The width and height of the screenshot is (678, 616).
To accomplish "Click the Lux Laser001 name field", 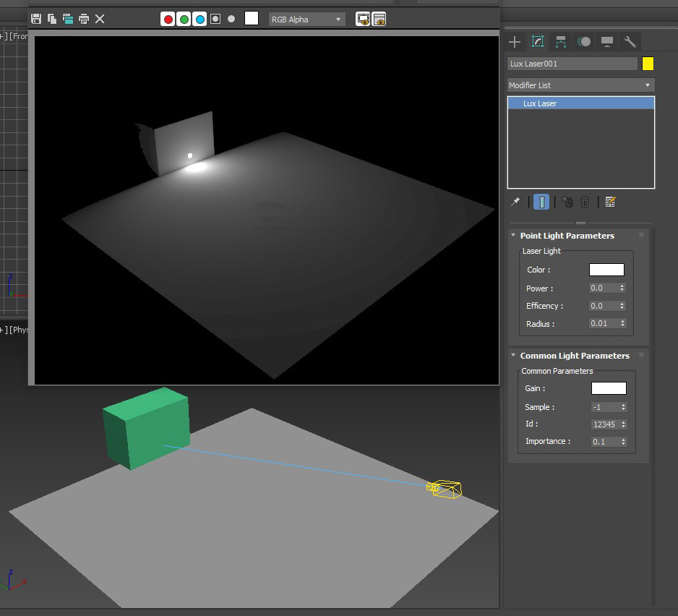I will click(572, 64).
